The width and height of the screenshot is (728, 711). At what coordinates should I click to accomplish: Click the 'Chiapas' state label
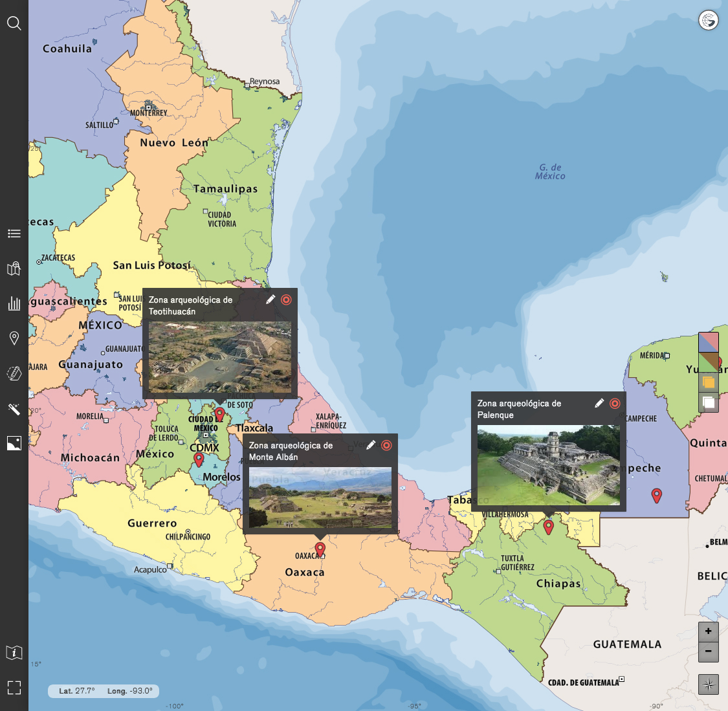pos(558,584)
